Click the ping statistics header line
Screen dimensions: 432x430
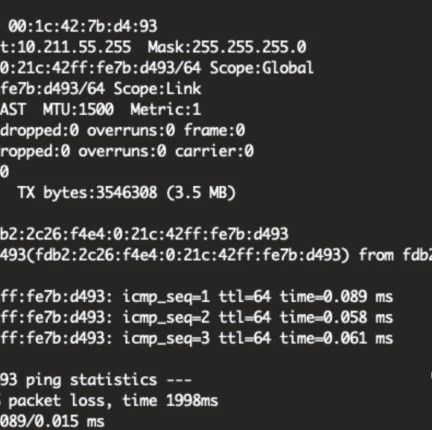96,380
